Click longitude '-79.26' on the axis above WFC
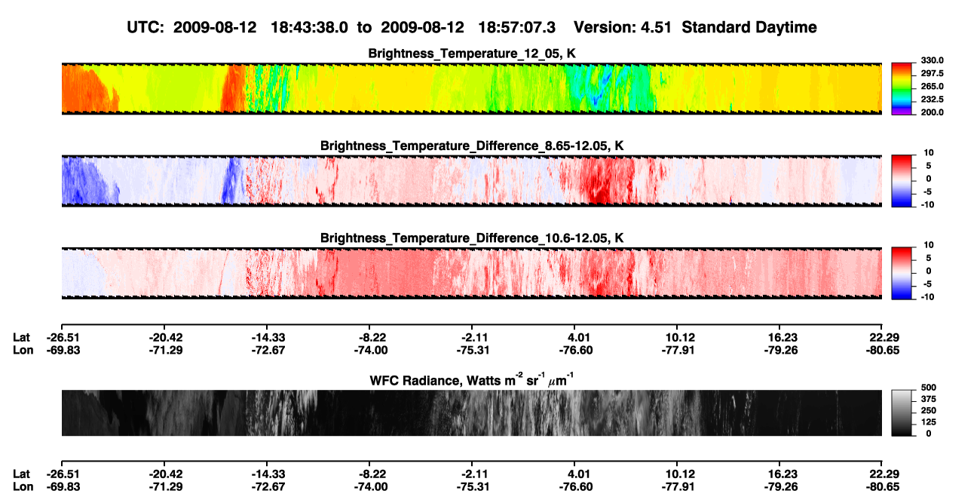The width and height of the screenshot is (980, 503). [x=779, y=350]
